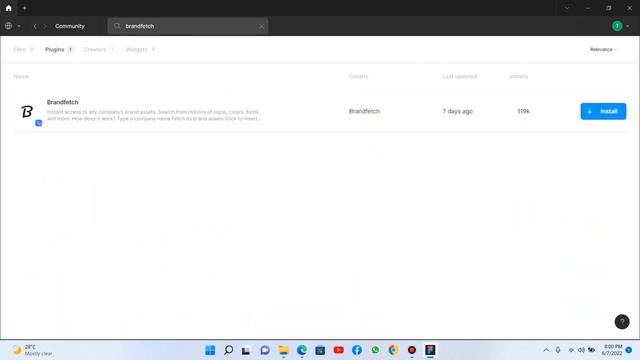Click the Name column header
The width and height of the screenshot is (640, 360).
(x=21, y=76)
